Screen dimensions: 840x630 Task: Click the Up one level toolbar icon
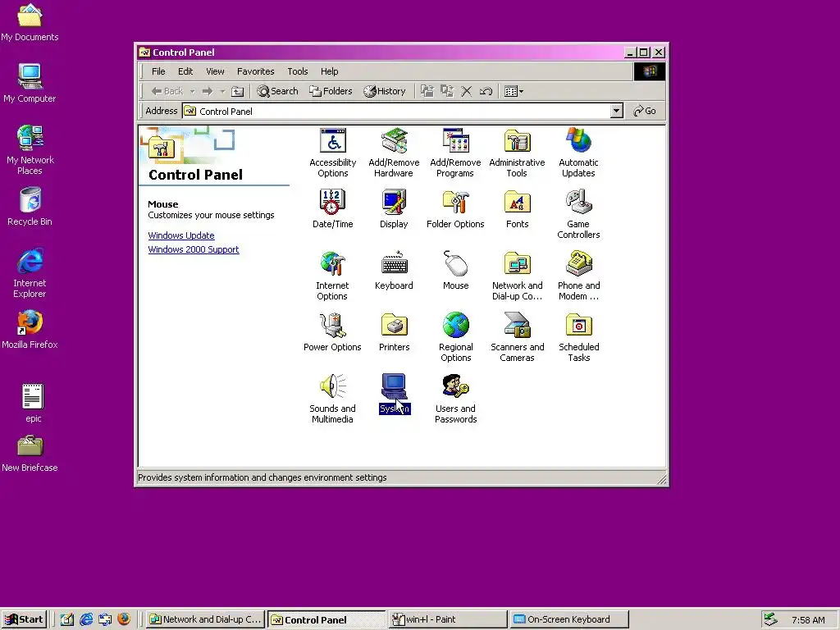tap(237, 92)
